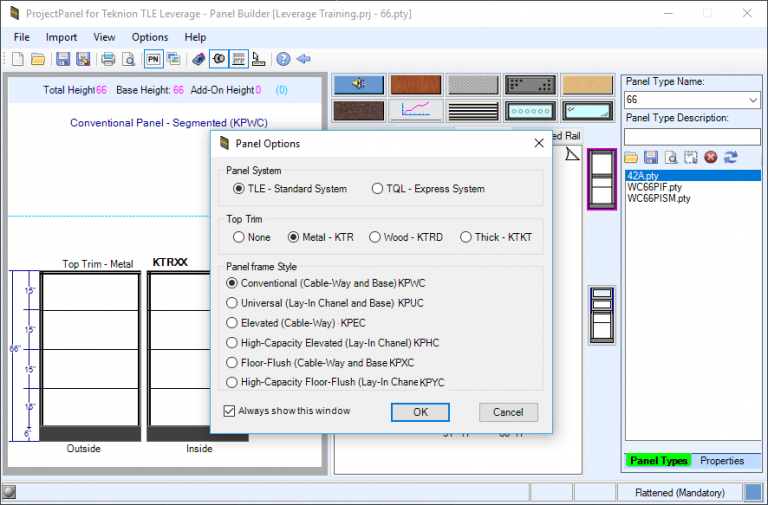Uncheck Always show this window checkbox

[230, 411]
